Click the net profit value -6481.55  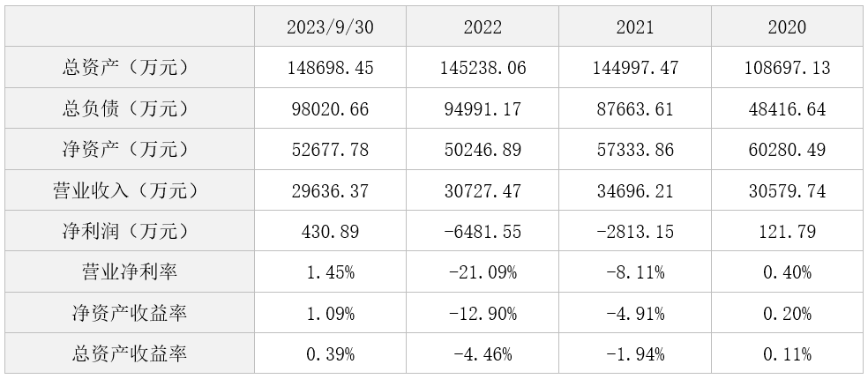[483, 231]
